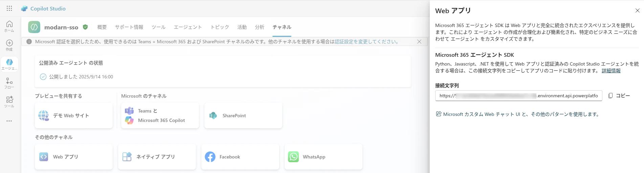Open フロー in the sidebar

tap(9, 83)
